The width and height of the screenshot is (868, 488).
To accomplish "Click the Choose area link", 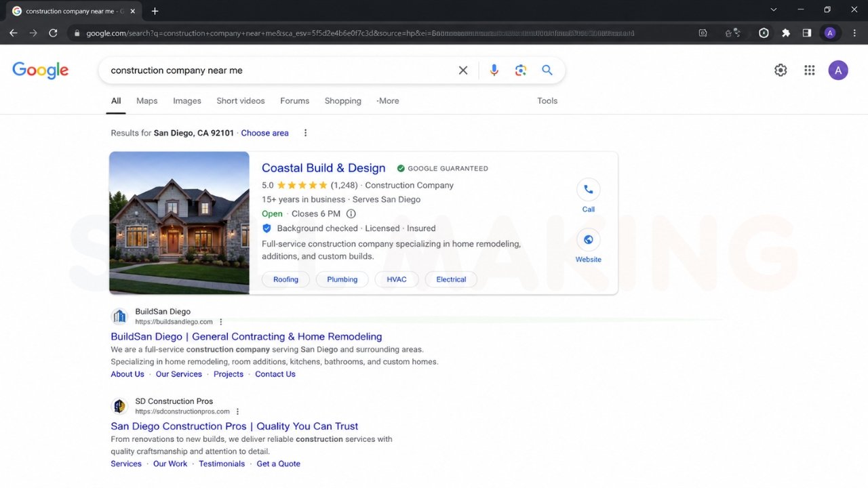I will click(x=264, y=133).
